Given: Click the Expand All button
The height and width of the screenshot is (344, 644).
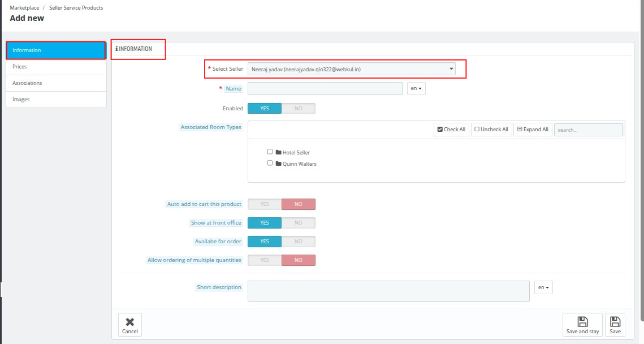Looking at the screenshot, I should pos(533,130).
